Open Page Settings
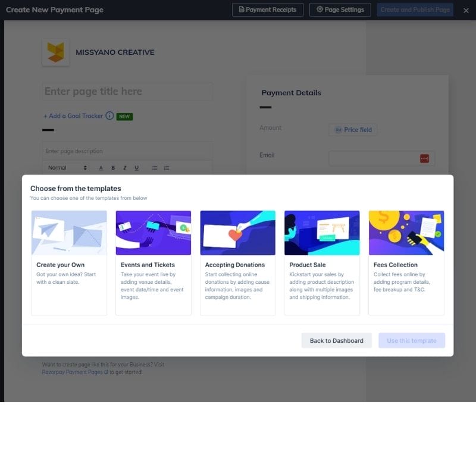The height and width of the screenshot is (476, 476). point(340,10)
